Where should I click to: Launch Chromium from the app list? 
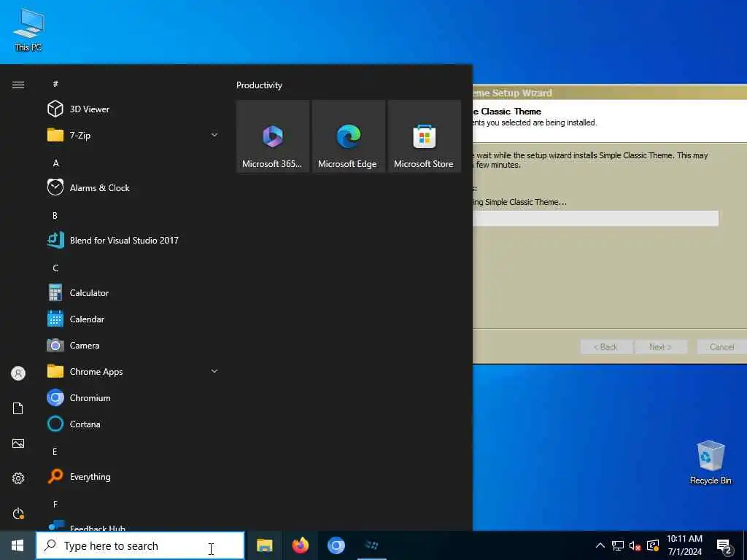(x=133, y=397)
